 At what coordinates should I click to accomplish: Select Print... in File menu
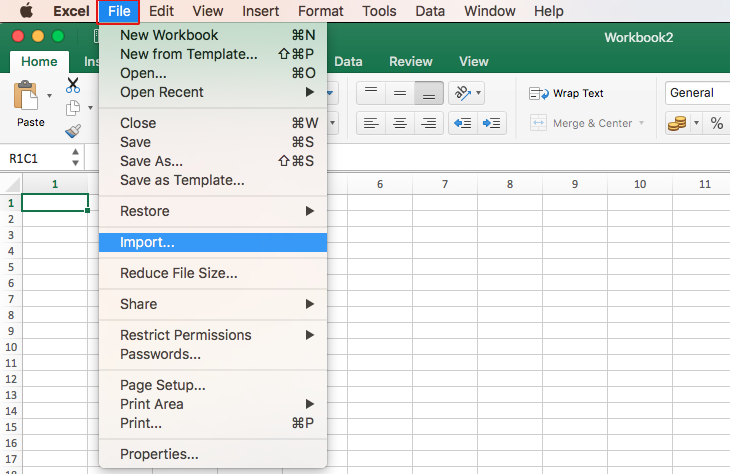(213, 423)
